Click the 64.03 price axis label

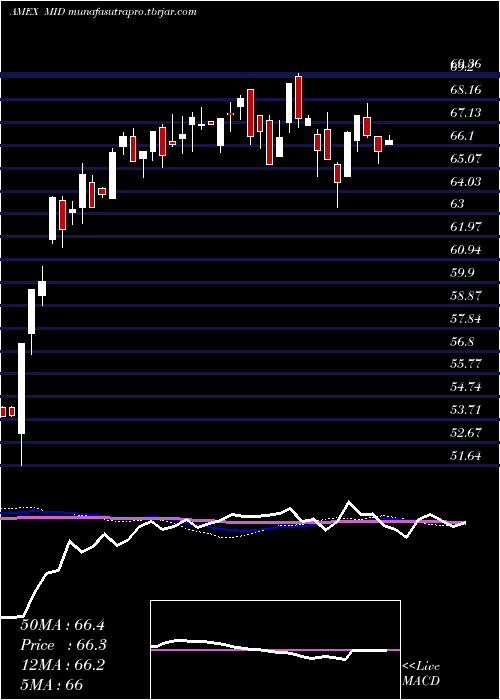tap(466, 182)
